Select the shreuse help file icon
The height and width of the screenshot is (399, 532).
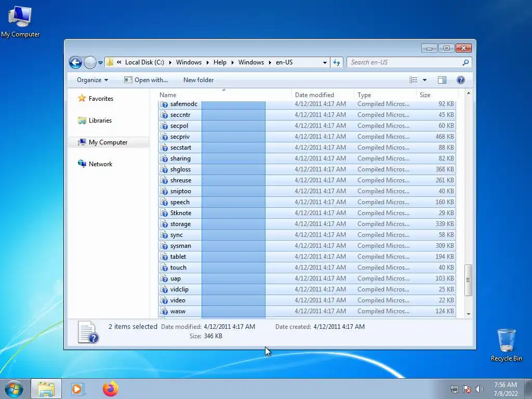[x=164, y=180]
